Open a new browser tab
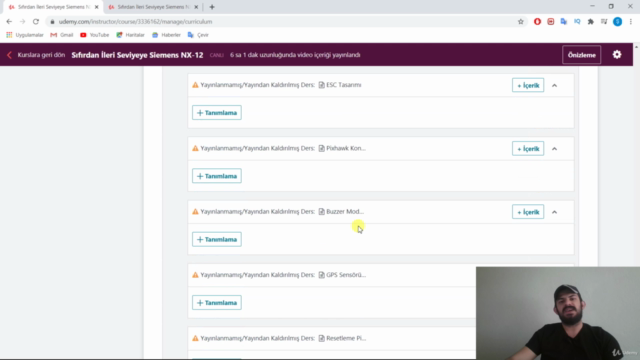The image size is (640, 360). [212, 7]
